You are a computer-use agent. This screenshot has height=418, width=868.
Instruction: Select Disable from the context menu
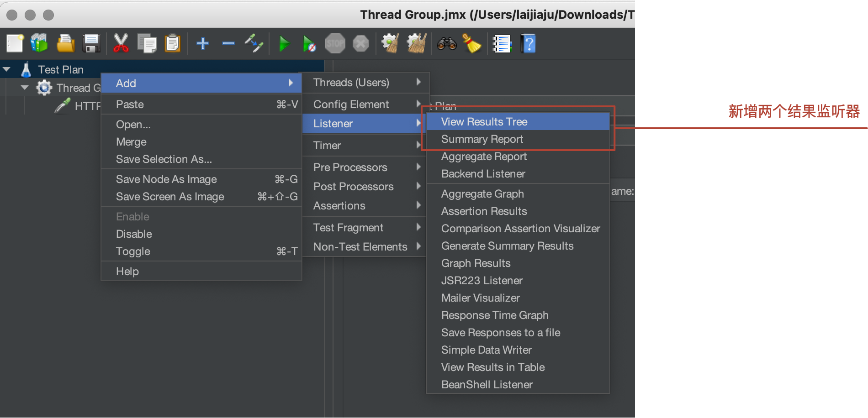[134, 234]
